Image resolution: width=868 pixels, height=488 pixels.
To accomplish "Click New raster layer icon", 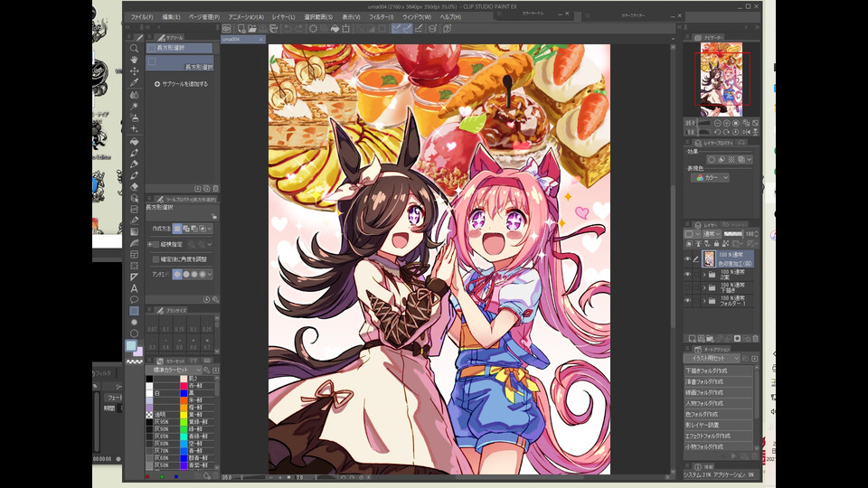I will pos(692,338).
